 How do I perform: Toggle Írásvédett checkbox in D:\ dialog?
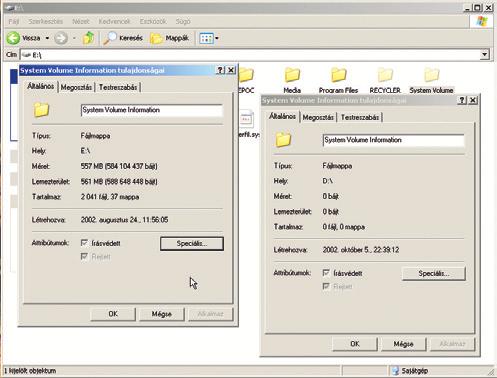click(326, 273)
